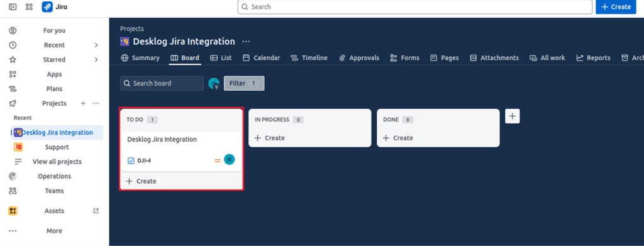Expand the Starred chevron arrow
Image resolution: width=644 pixels, height=246 pixels.
96,60
